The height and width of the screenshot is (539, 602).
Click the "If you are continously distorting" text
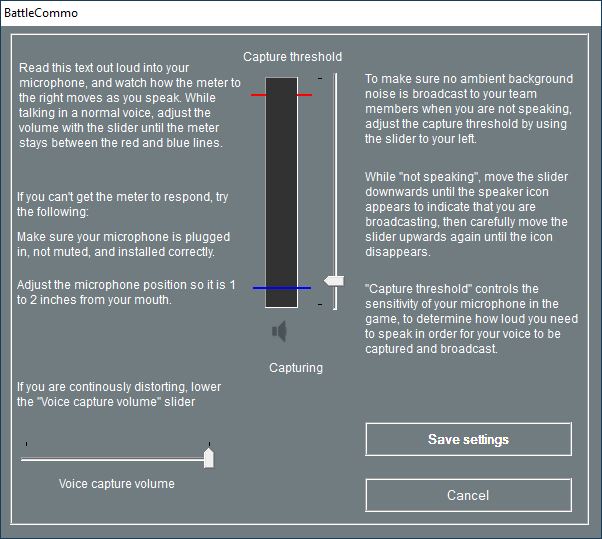pyautogui.click(x=119, y=394)
